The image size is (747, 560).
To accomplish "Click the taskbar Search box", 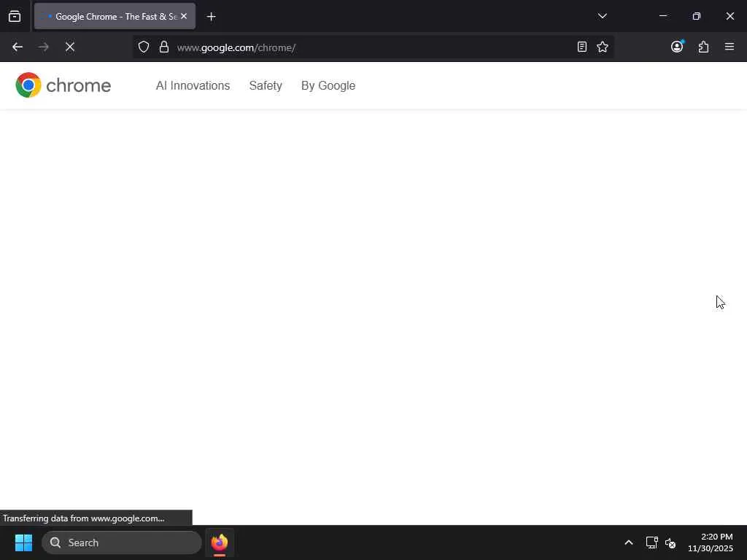I will [122, 542].
